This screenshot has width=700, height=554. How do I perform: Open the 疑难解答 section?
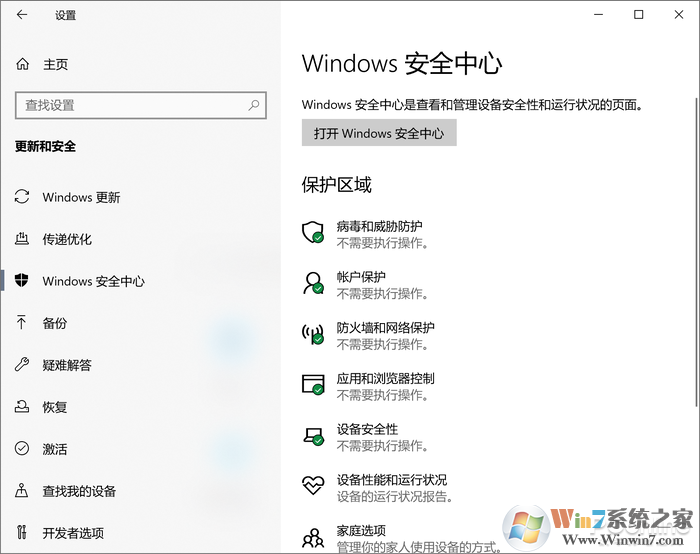coord(67,364)
